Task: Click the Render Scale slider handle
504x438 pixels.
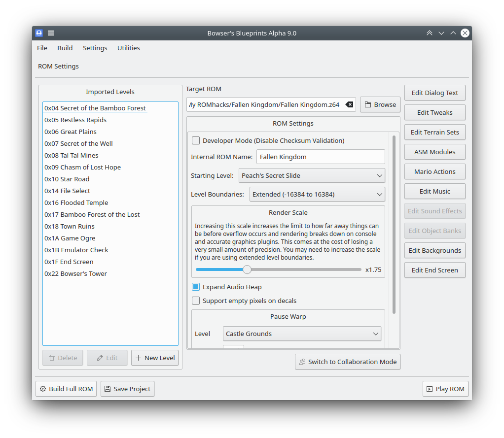Action: pos(247,270)
